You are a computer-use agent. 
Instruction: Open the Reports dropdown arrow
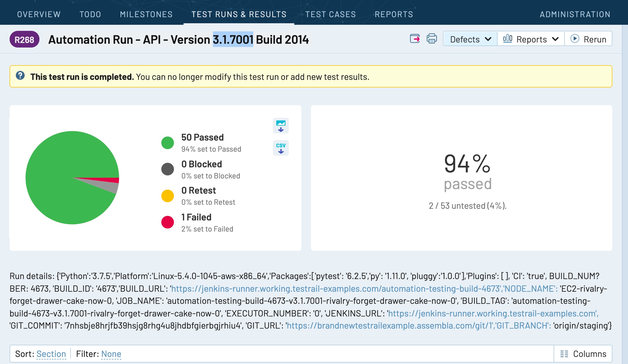pyautogui.click(x=555, y=39)
